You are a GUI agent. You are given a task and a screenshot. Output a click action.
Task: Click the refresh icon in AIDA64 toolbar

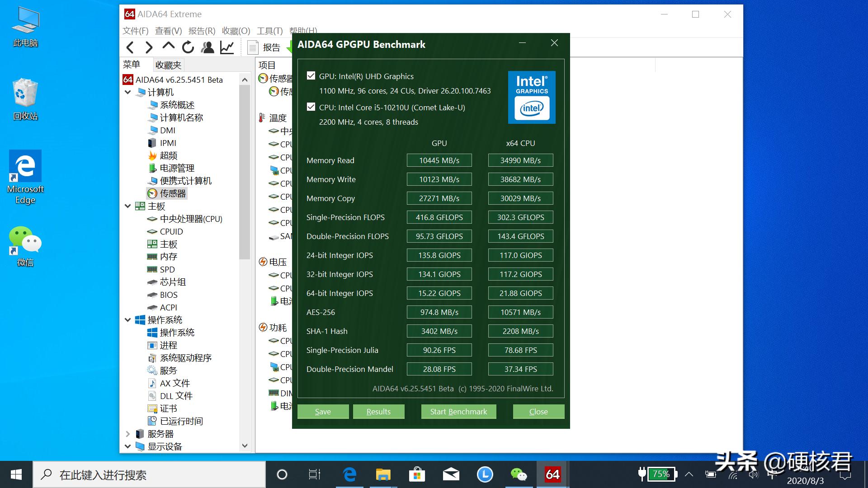(x=188, y=47)
